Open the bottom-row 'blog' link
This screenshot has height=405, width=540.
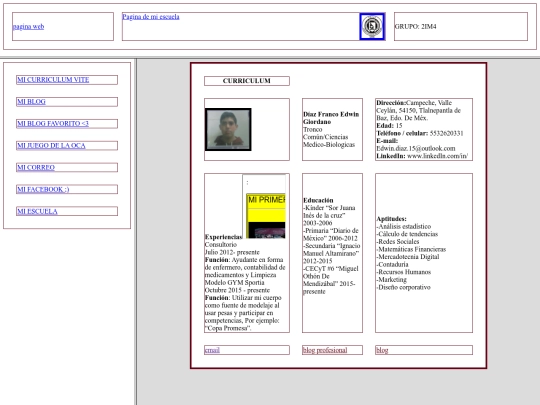382,350
